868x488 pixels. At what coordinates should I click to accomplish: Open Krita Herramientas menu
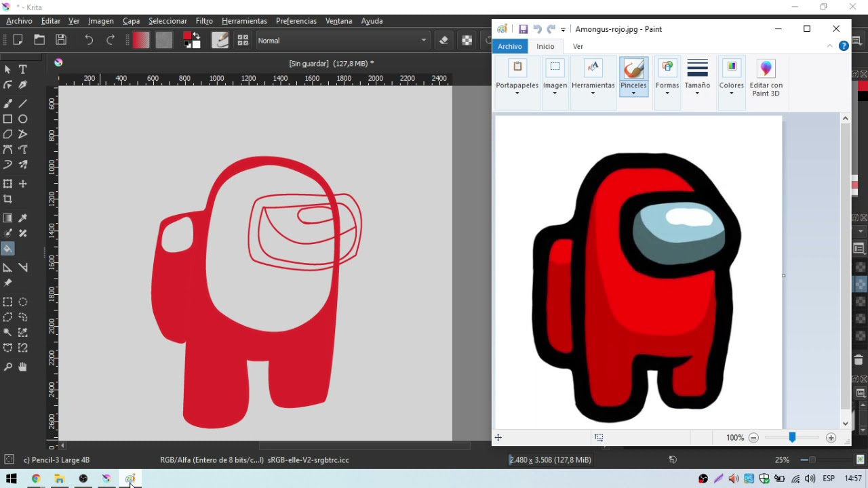pyautogui.click(x=244, y=21)
